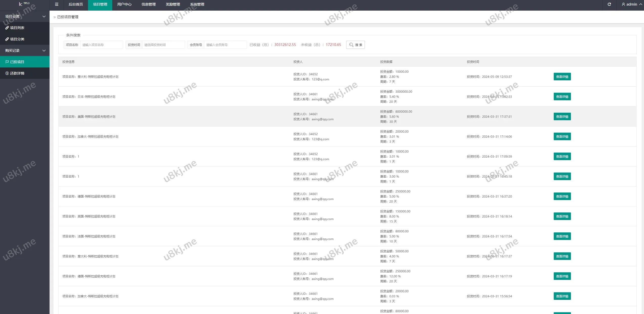Open 还款详情 in the sidebar
Viewport: 644px width, 314px height.
coord(17,73)
